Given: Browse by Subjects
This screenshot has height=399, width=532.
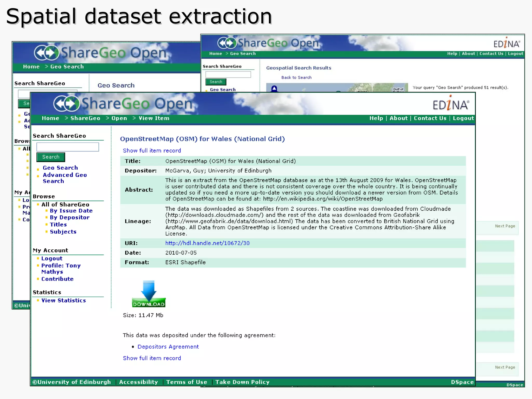Looking at the screenshot, I should point(63,232).
